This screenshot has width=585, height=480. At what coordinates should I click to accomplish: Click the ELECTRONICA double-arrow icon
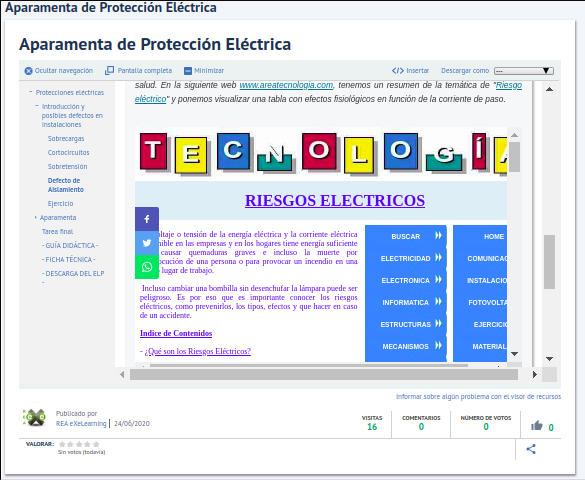point(438,279)
